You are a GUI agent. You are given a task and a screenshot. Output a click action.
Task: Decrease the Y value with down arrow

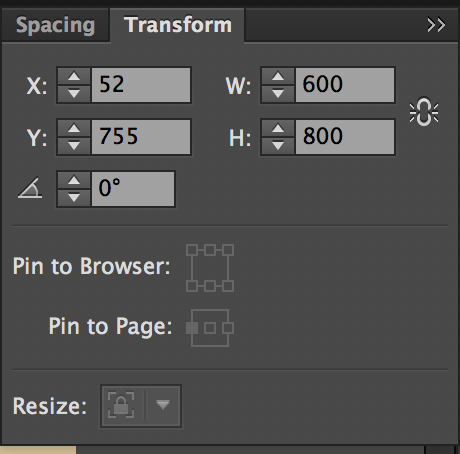(74, 145)
